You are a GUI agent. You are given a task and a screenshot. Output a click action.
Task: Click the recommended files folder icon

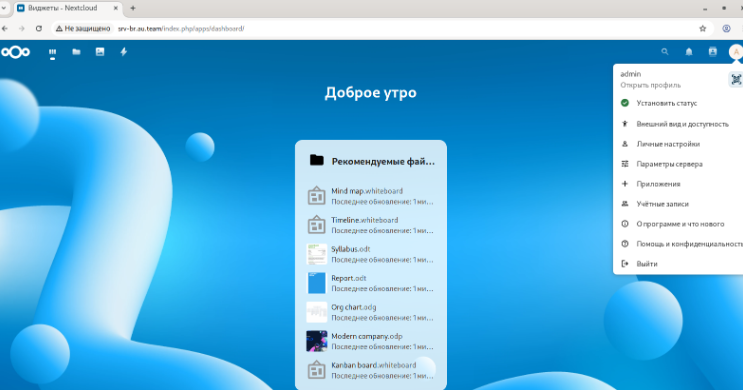317,160
